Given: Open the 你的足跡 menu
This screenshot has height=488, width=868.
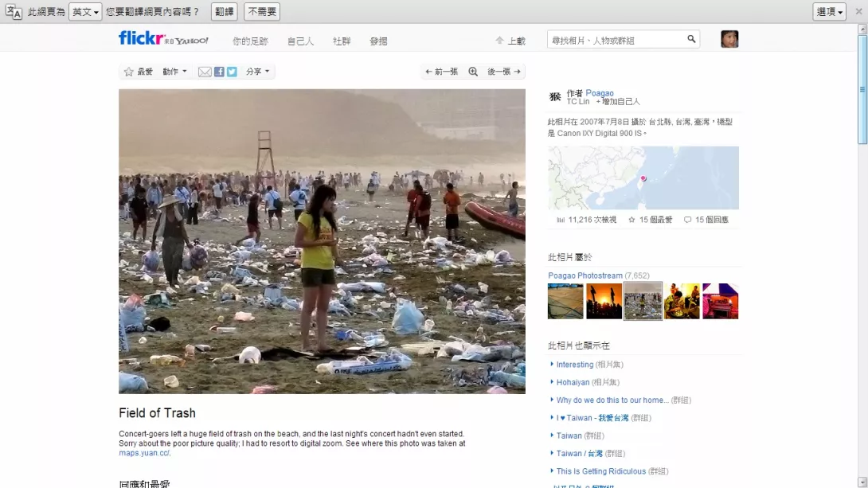Looking at the screenshot, I should click(x=250, y=41).
